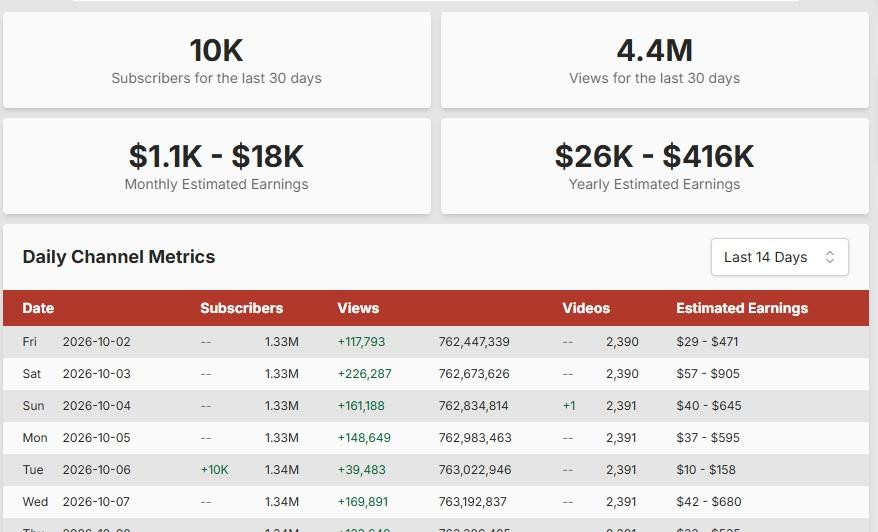The height and width of the screenshot is (532, 878).
Task: Click the $42 - $680 earnings cell
Action: (x=708, y=501)
